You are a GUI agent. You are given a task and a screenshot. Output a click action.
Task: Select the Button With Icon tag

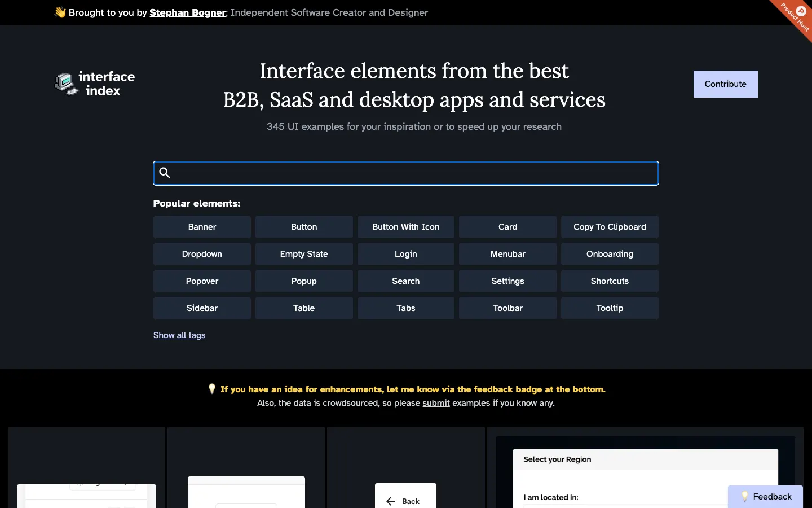405,227
